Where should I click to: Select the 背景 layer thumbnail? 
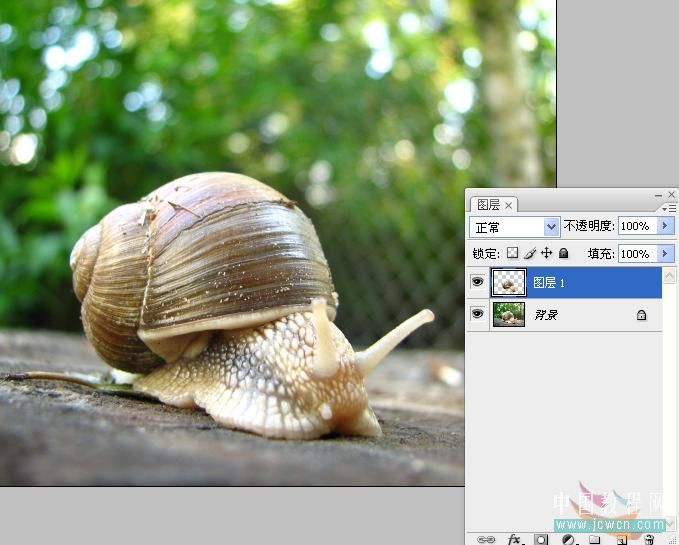(x=508, y=315)
